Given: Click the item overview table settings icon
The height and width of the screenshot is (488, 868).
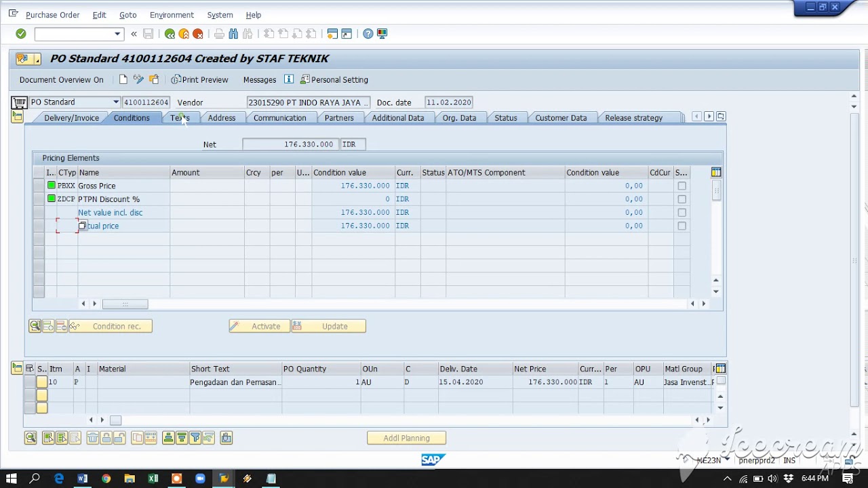Looking at the screenshot, I should tap(720, 369).
